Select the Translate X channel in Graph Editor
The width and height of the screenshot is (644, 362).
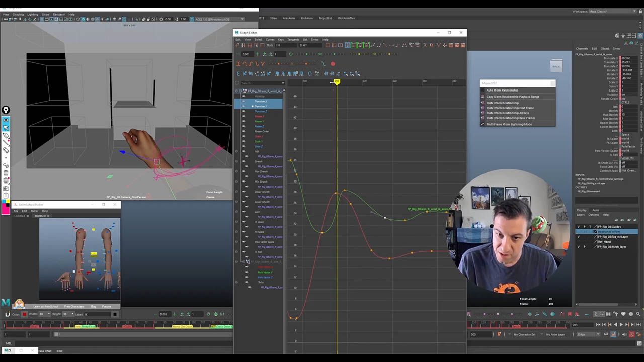pyautogui.click(x=261, y=101)
